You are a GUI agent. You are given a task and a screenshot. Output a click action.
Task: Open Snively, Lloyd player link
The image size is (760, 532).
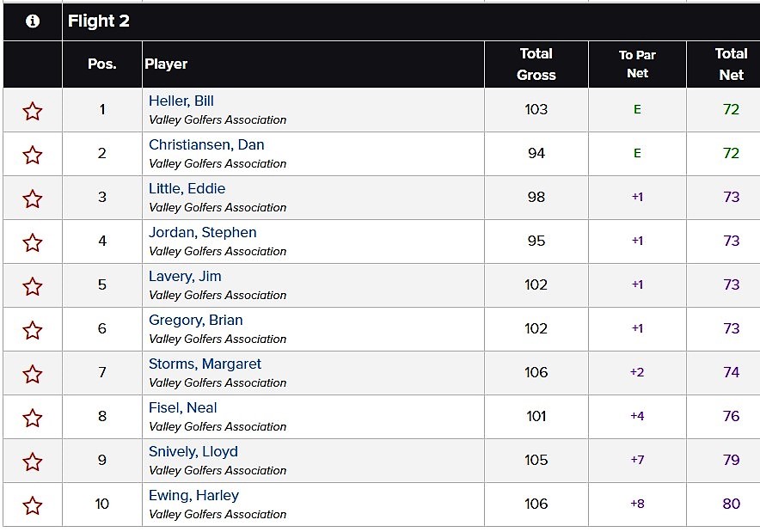coord(193,451)
